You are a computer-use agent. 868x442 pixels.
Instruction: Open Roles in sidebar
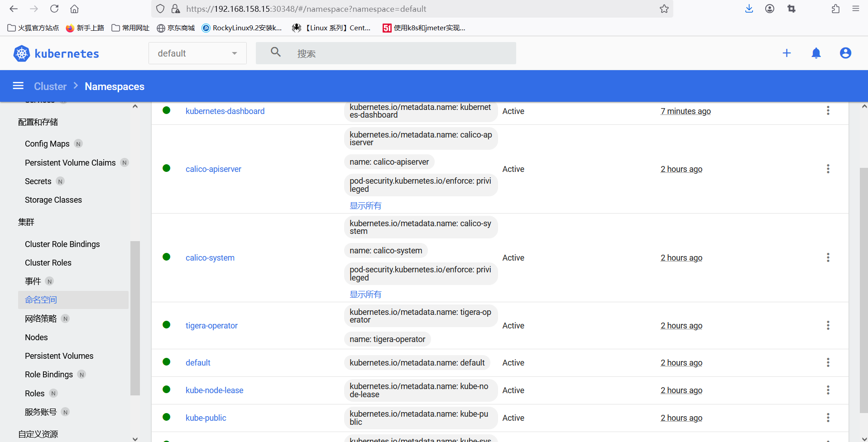tap(35, 394)
